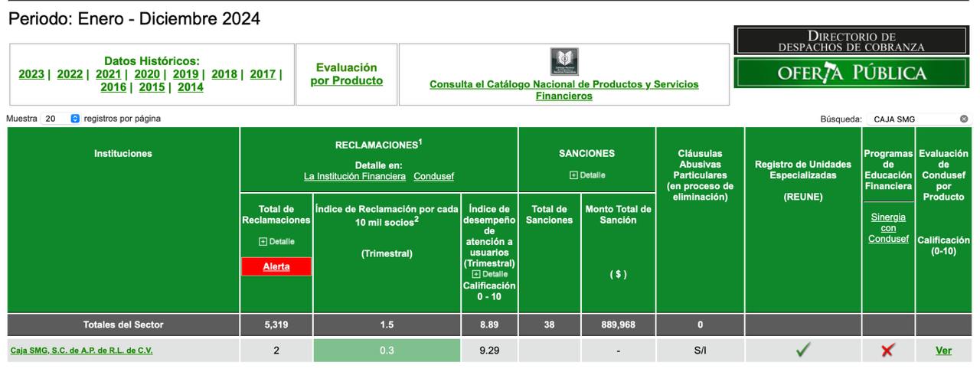The width and height of the screenshot is (980, 372).
Task: Open the Caja SMG institution link
Action: click(x=81, y=351)
